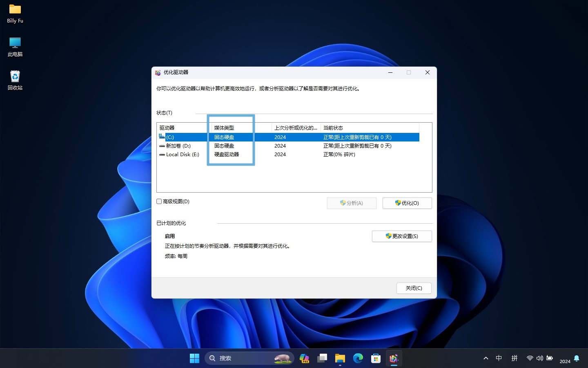Select the (C:) drive row
This screenshot has height=368, width=588.
[288, 137]
